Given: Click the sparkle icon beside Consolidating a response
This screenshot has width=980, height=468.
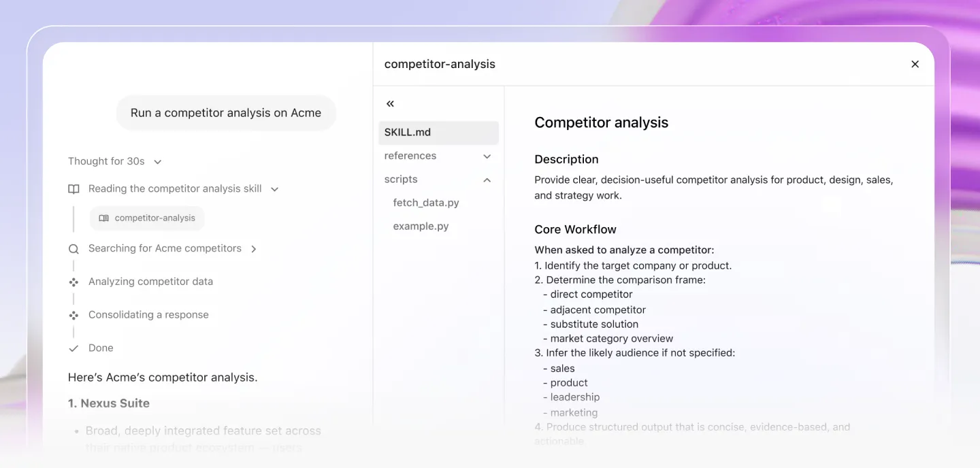Looking at the screenshot, I should (x=73, y=315).
